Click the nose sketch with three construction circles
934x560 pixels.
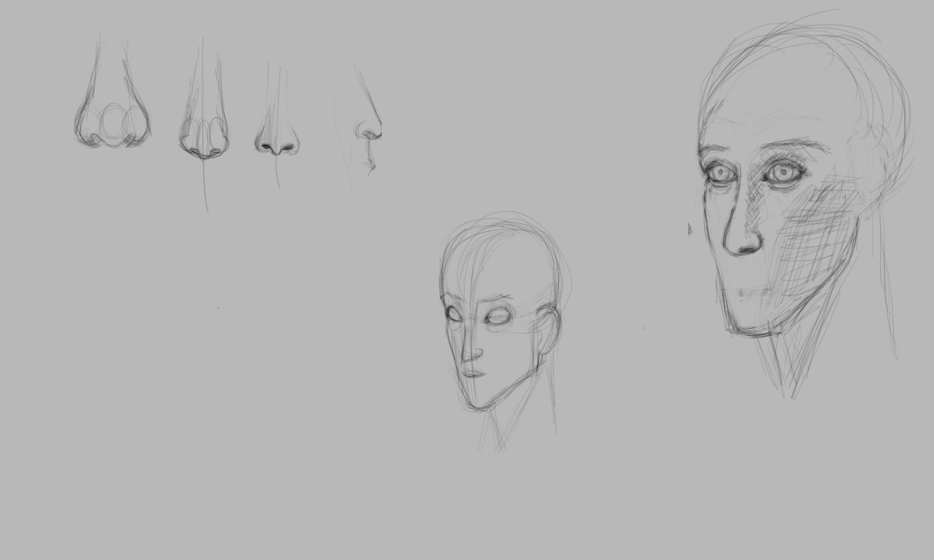[x=112, y=91]
